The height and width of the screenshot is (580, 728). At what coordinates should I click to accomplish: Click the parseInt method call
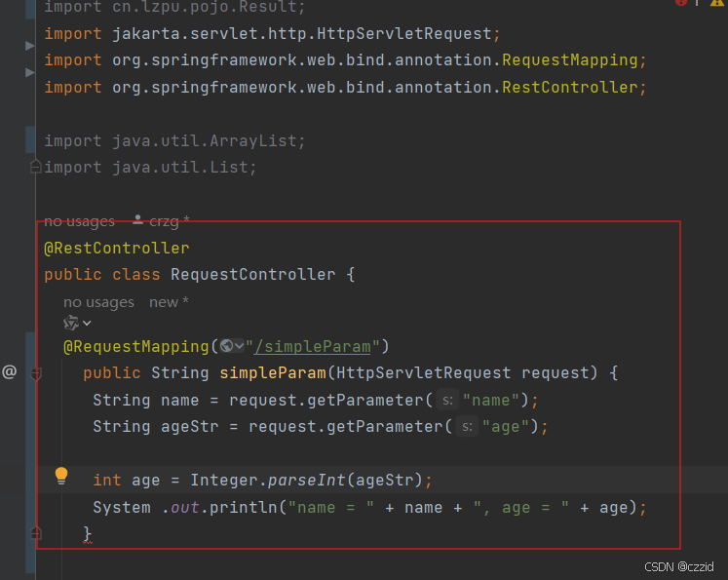[x=307, y=480]
